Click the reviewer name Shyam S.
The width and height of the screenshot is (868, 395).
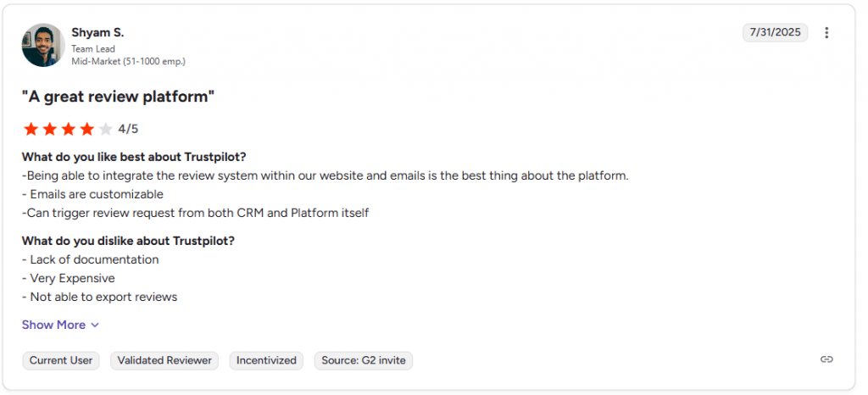(x=97, y=32)
